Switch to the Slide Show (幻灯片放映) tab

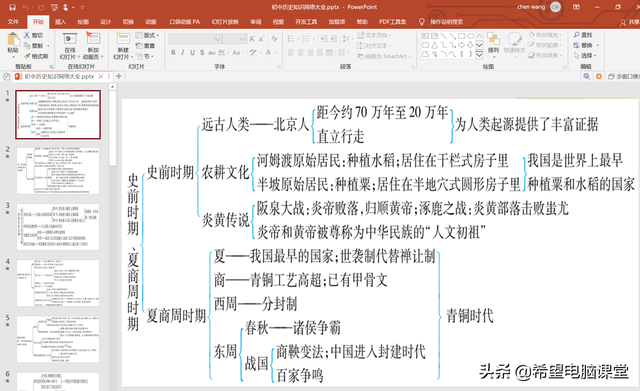point(225,22)
